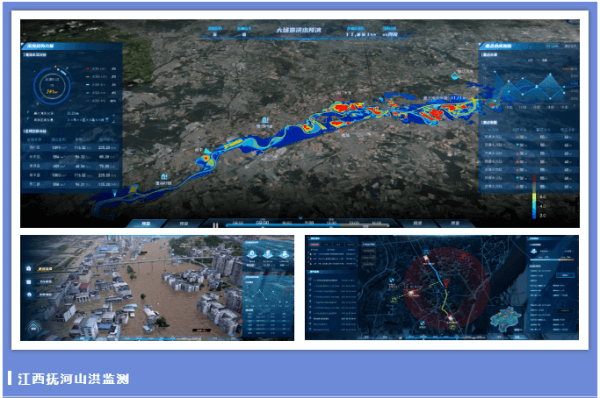Select the first row in right panel station table

tap(528, 137)
